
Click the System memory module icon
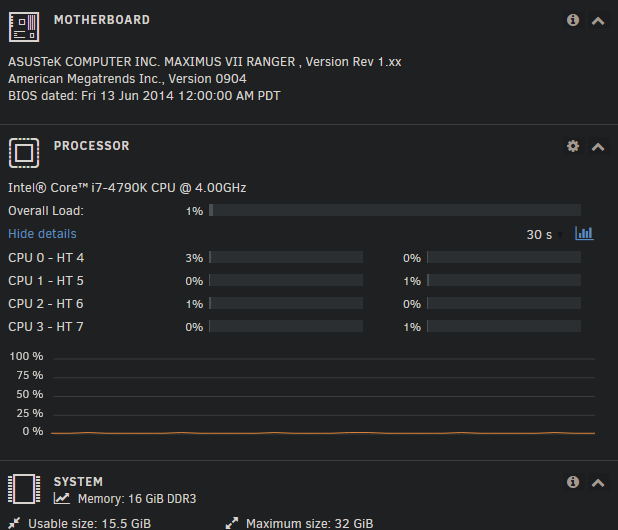click(24, 489)
